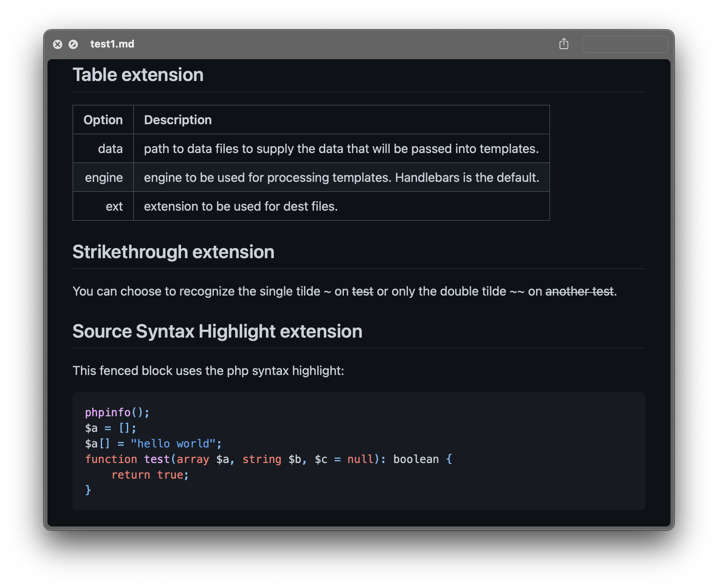
Task: Click the 'return true;' code line
Action: (150, 475)
